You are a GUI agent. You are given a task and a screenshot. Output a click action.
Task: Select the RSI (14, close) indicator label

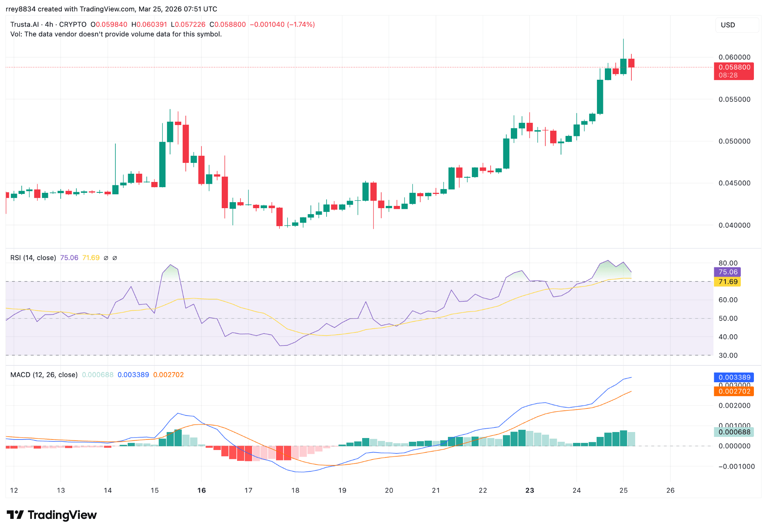(x=33, y=258)
